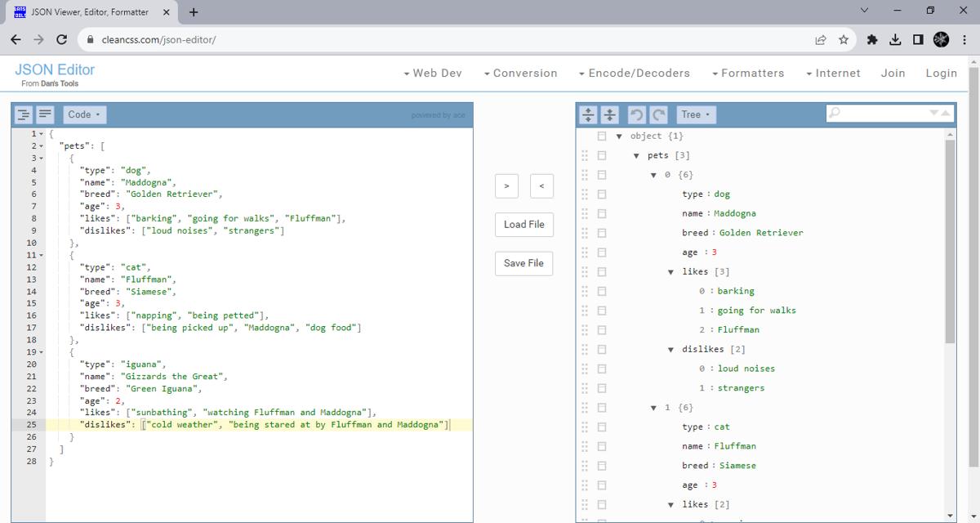Collapse the dislikes [2] tree node
The image size is (980, 523).
670,349
